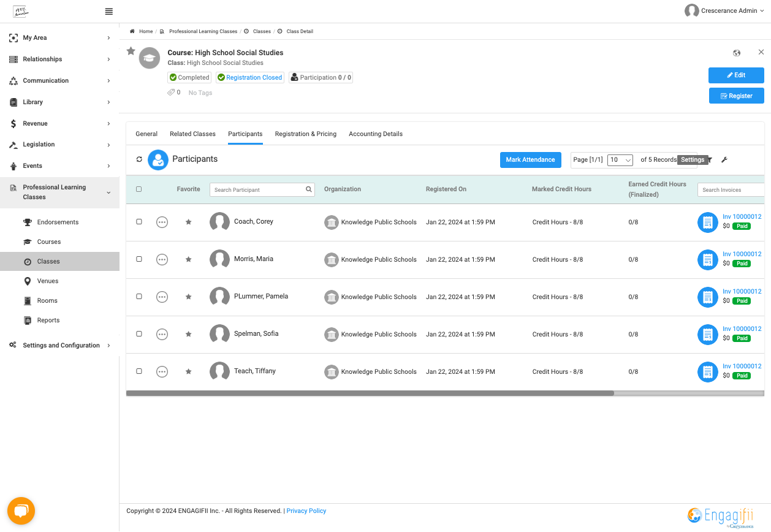The image size is (771, 532).
Task: Click the Mark Attendance button
Action: point(531,160)
